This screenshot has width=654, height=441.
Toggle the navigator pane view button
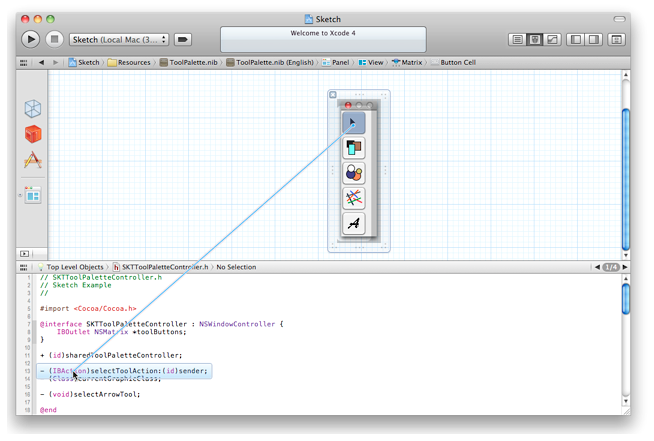[x=576, y=40]
